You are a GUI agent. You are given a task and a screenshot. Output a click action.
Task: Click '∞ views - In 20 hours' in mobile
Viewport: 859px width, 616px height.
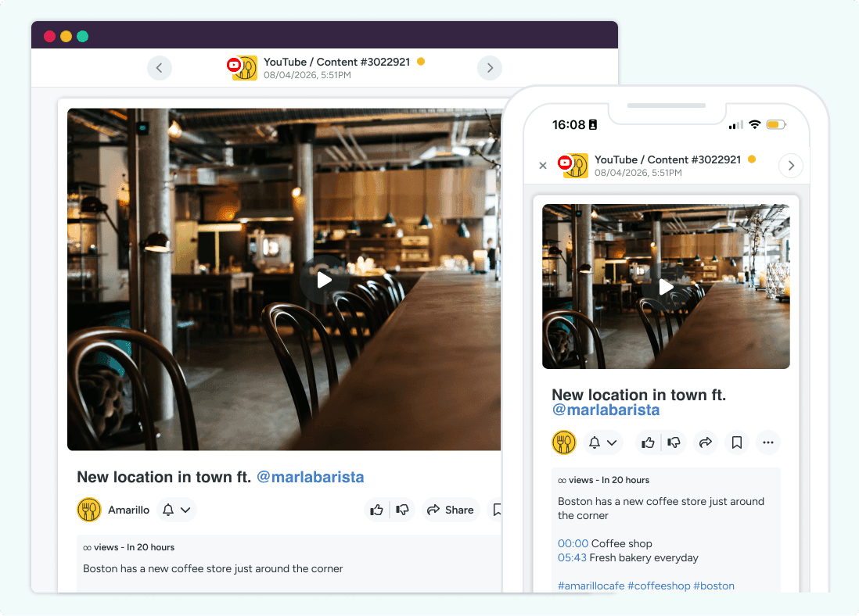coord(604,480)
